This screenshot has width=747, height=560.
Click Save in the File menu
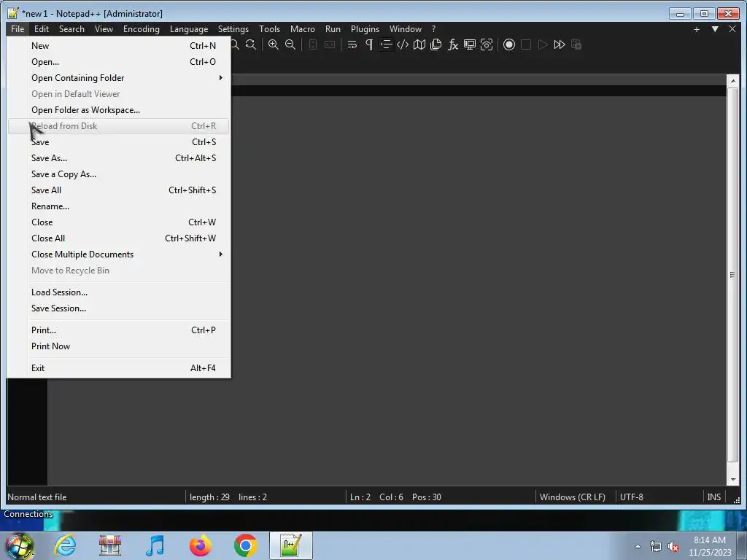tap(119, 142)
